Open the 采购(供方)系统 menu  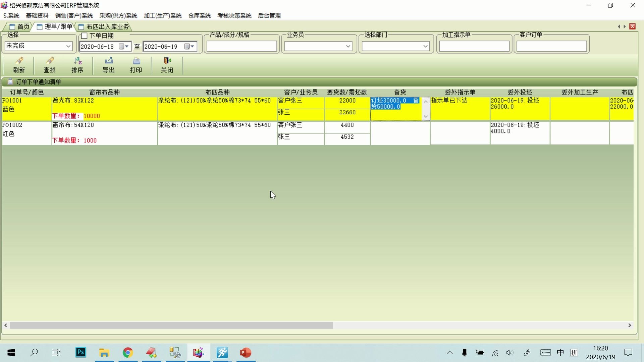(118, 16)
